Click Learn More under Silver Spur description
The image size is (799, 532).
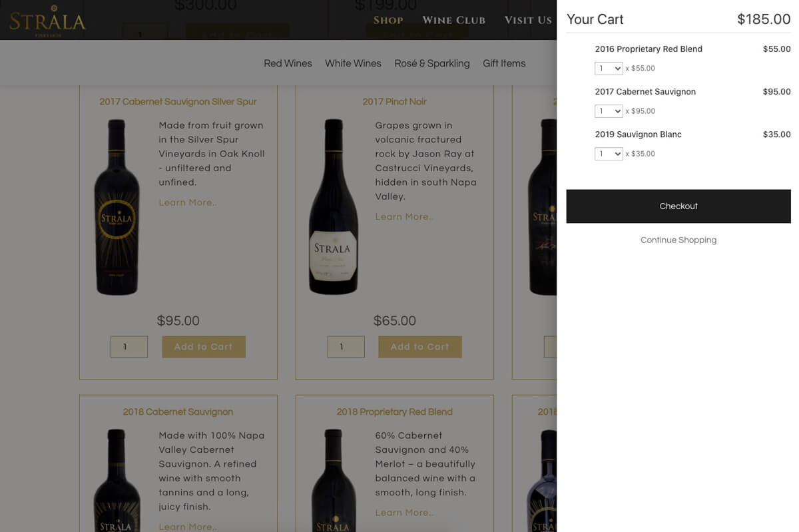[187, 202]
